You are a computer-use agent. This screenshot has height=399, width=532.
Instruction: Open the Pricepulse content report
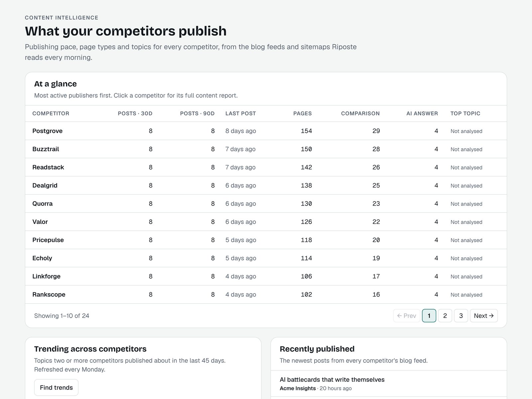48,240
